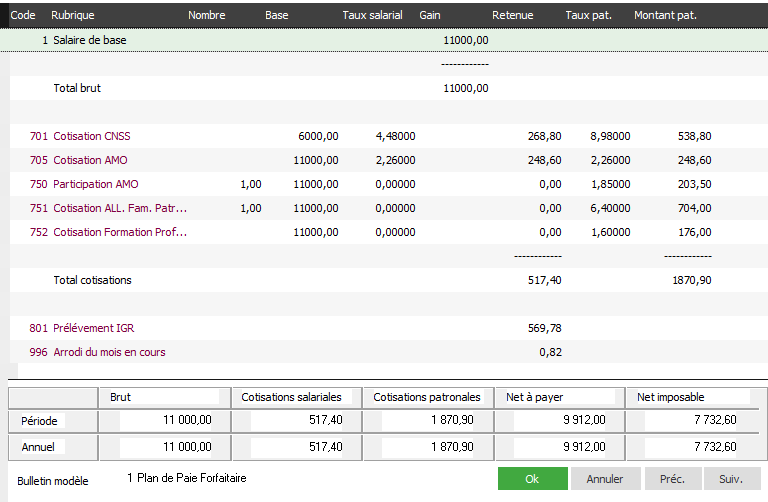Select the Cotisation AMO row
Viewport: 768px width, 502px height.
pos(90,160)
